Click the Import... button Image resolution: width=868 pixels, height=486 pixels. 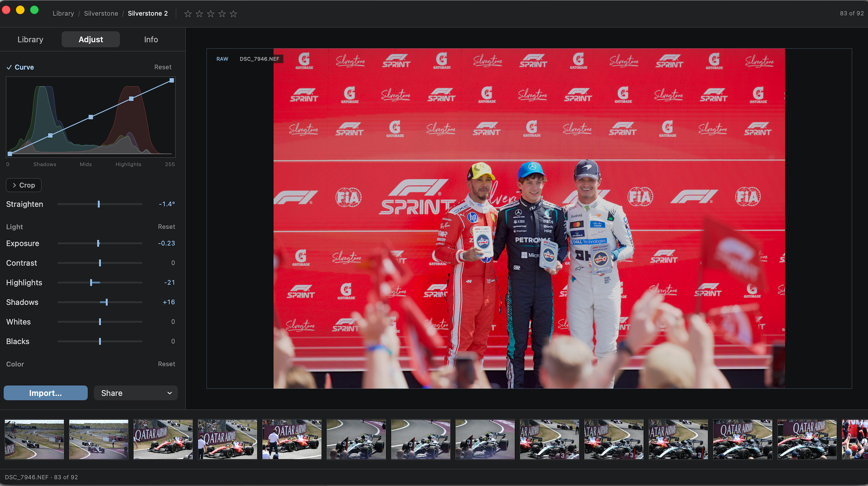(46, 393)
